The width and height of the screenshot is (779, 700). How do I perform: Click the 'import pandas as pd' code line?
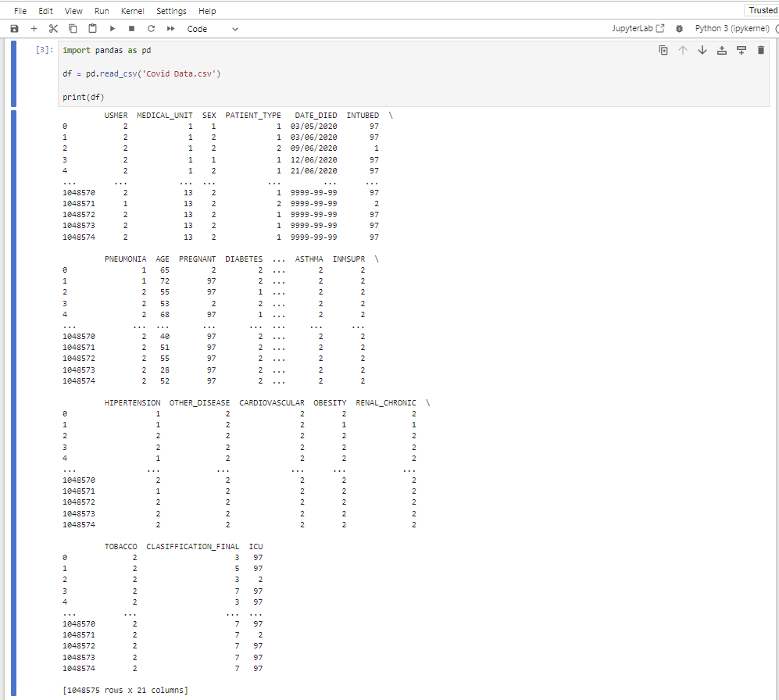pyautogui.click(x=107, y=51)
